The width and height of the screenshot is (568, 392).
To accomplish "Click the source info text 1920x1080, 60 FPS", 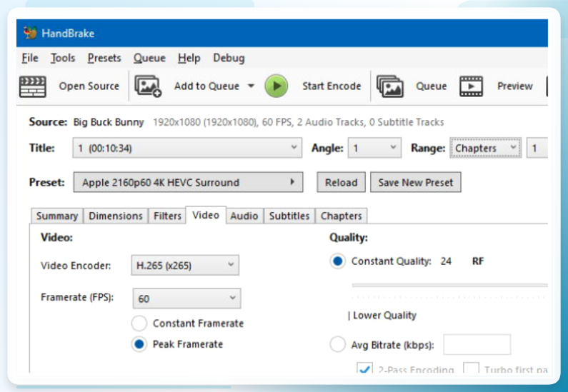I will (x=298, y=122).
